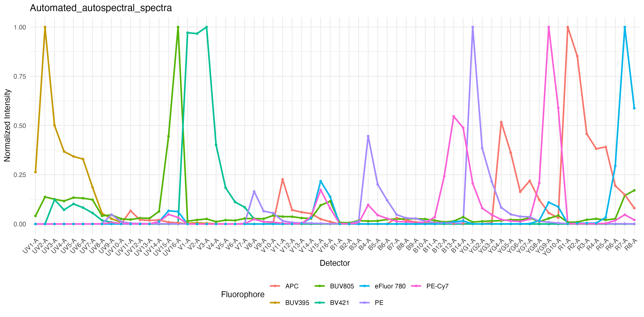Click the 0.50 y-axis tick label
This screenshot has width=644, height=317.
click(20, 126)
